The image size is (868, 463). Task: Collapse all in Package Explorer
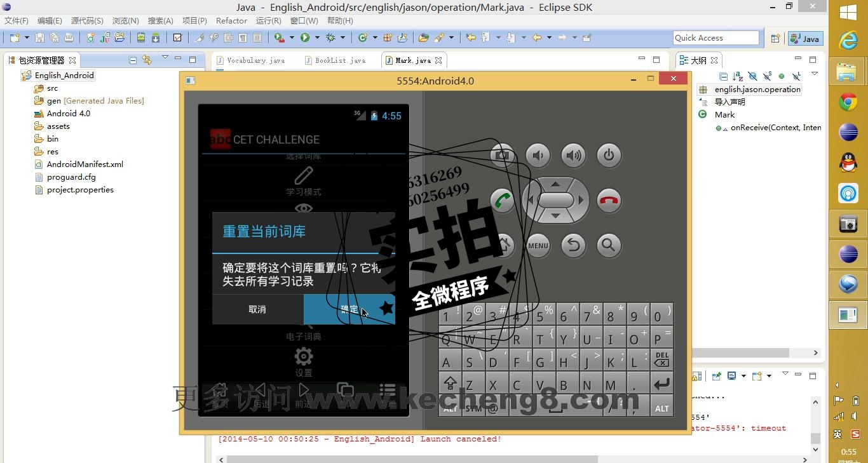[x=133, y=60]
